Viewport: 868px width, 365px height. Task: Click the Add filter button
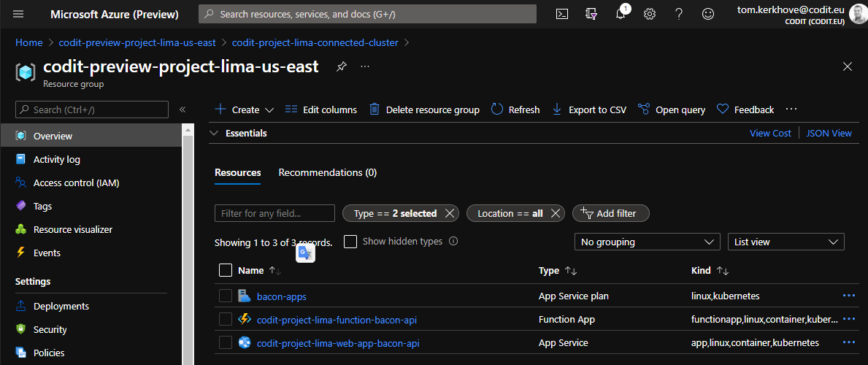tap(610, 213)
